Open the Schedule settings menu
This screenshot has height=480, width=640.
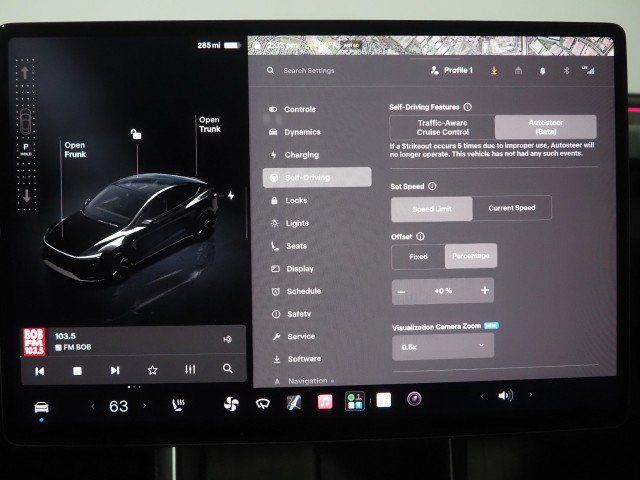[x=303, y=291]
